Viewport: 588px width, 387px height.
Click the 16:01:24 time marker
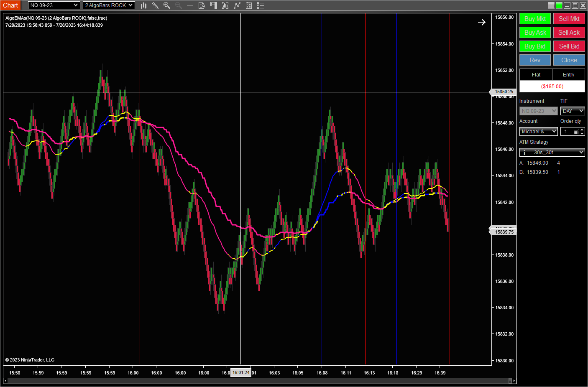(x=241, y=372)
